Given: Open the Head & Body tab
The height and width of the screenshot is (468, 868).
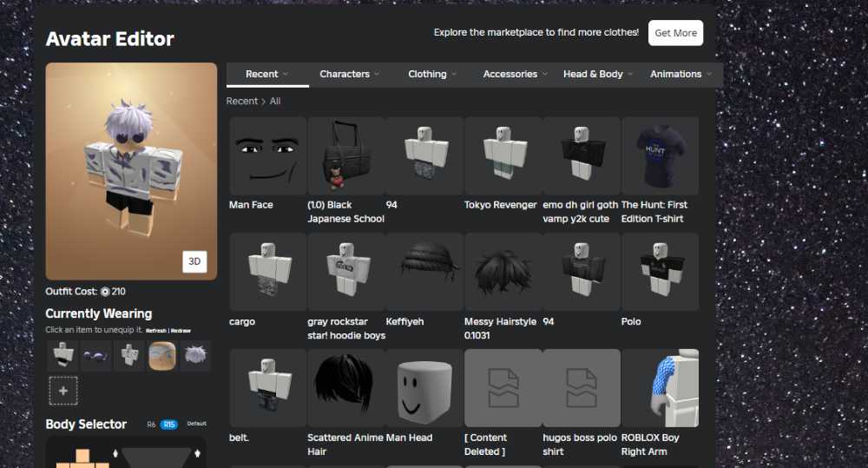Looking at the screenshot, I should 597,75.
